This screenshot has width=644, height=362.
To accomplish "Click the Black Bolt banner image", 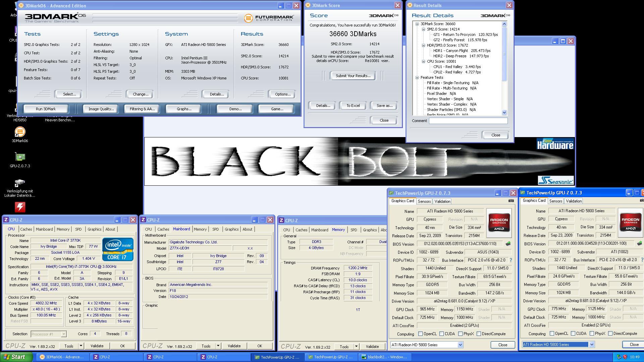I will pyautogui.click(x=359, y=161).
